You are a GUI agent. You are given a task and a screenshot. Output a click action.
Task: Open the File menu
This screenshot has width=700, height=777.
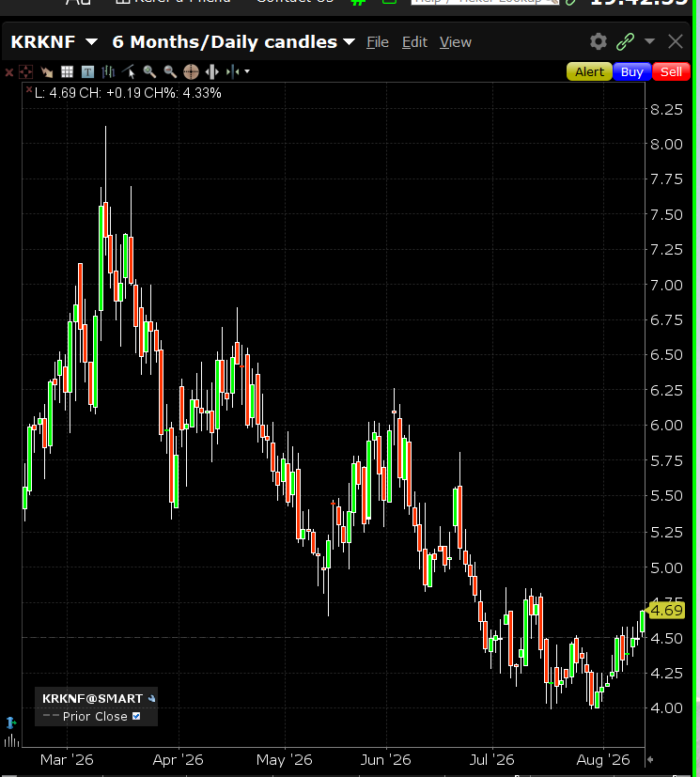coord(378,42)
